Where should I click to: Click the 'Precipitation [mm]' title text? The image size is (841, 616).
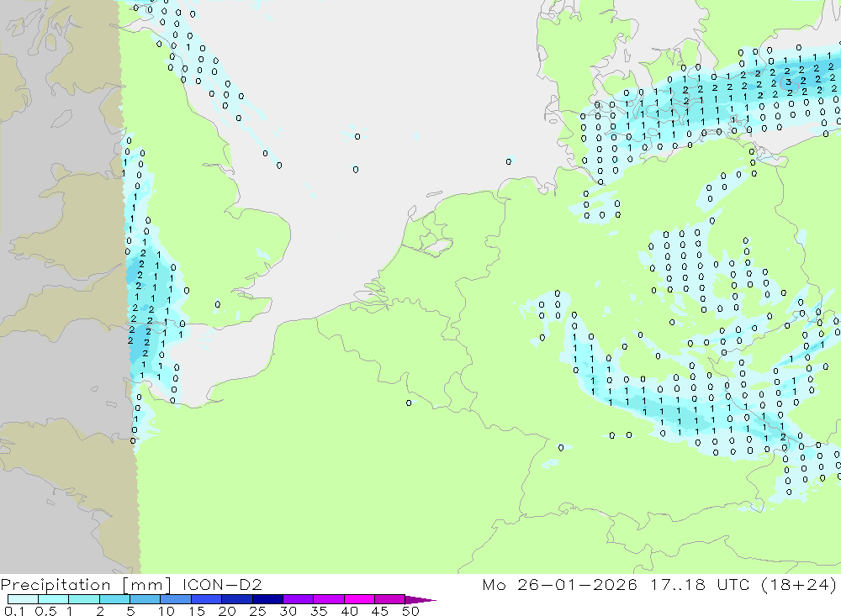86,585
